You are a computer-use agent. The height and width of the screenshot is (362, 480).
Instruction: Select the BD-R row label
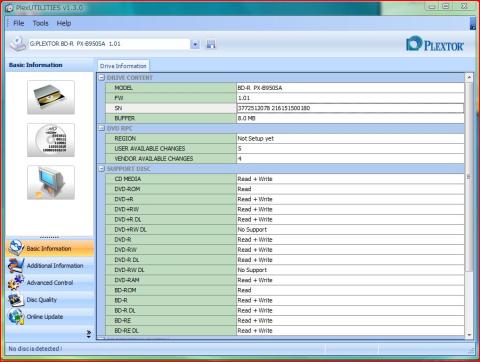[171, 300]
